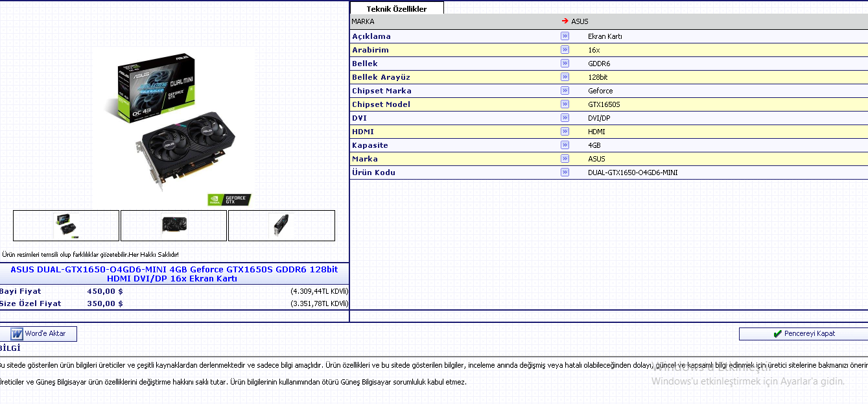Click the Size Özel Fiyat price 350,00 $
The image size is (868, 404).
pos(105,303)
